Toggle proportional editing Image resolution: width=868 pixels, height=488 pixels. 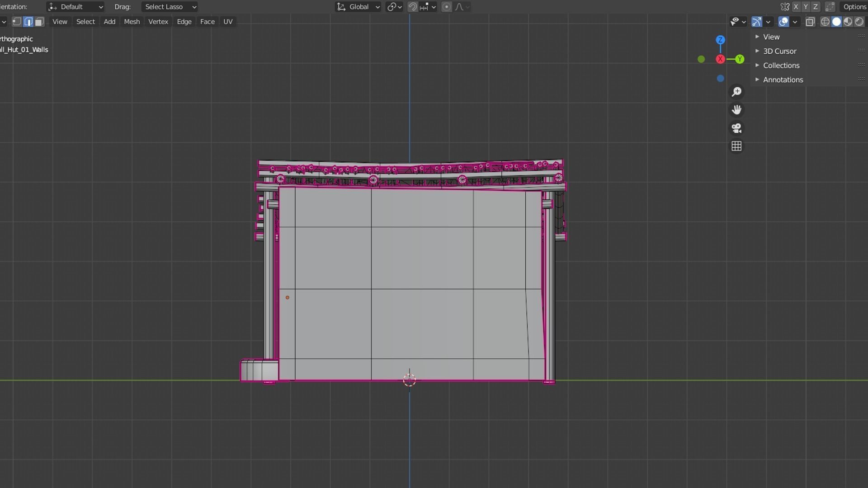pyautogui.click(x=446, y=7)
